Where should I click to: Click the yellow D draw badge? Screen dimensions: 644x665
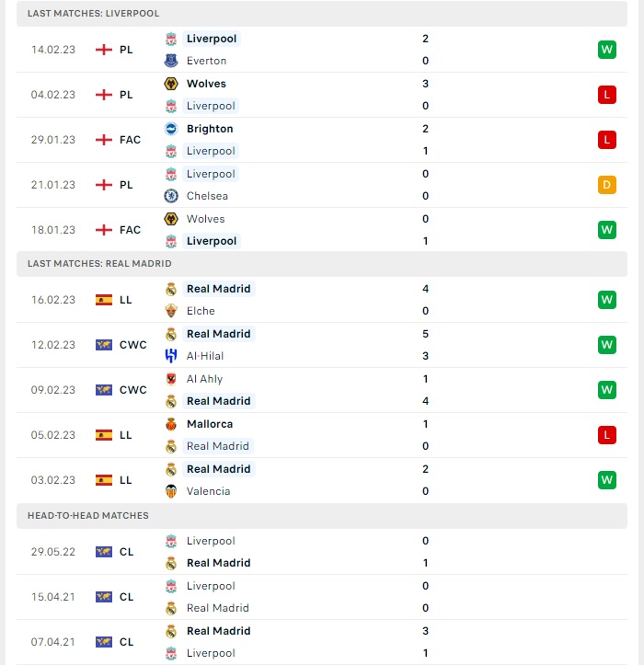[606, 185]
